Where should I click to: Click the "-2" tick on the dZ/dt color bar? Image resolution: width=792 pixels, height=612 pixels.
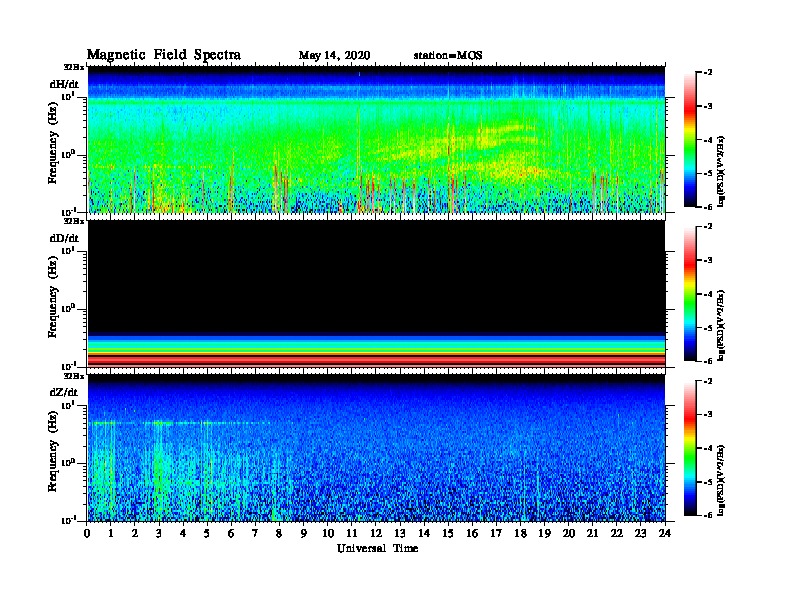point(708,382)
